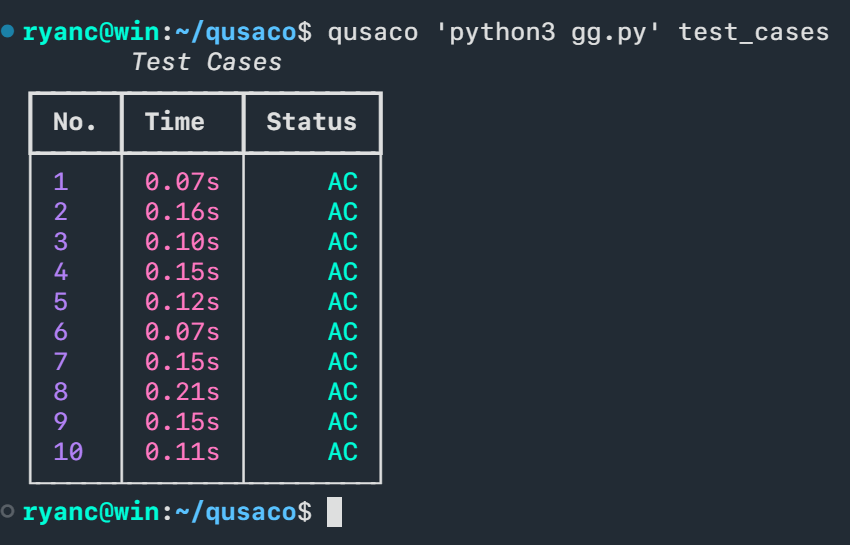This screenshot has width=850, height=545.
Task: Click the blinking block cursor at the prompt
Action: pyautogui.click(x=334, y=512)
